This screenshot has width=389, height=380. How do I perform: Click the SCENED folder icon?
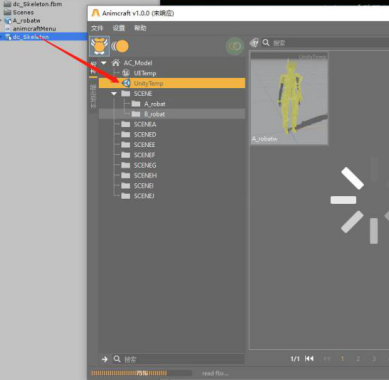click(126, 134)
